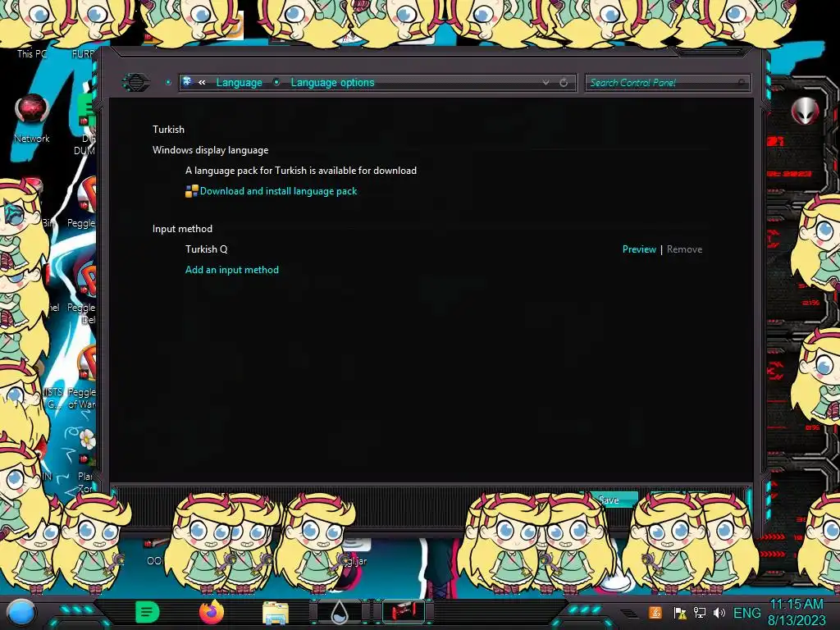Click the Language breadcrumb in address bar
This screenshot has width=840, height=630.
pos(239,83)
